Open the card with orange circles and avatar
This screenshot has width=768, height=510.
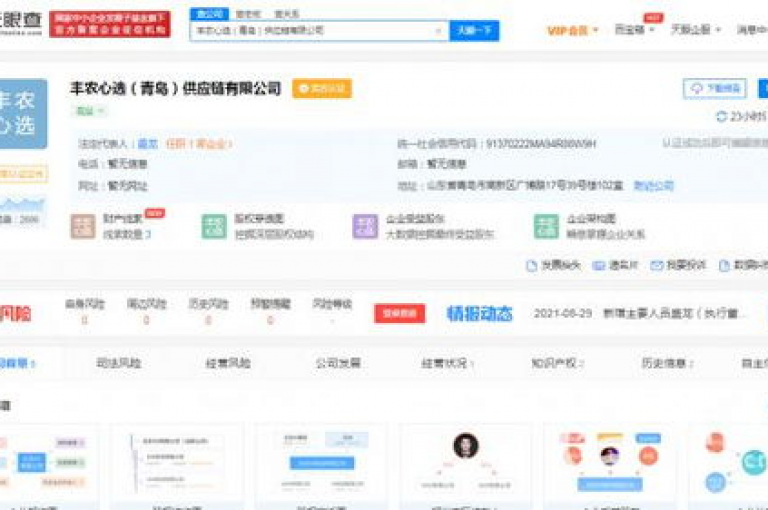pos(610,466)
